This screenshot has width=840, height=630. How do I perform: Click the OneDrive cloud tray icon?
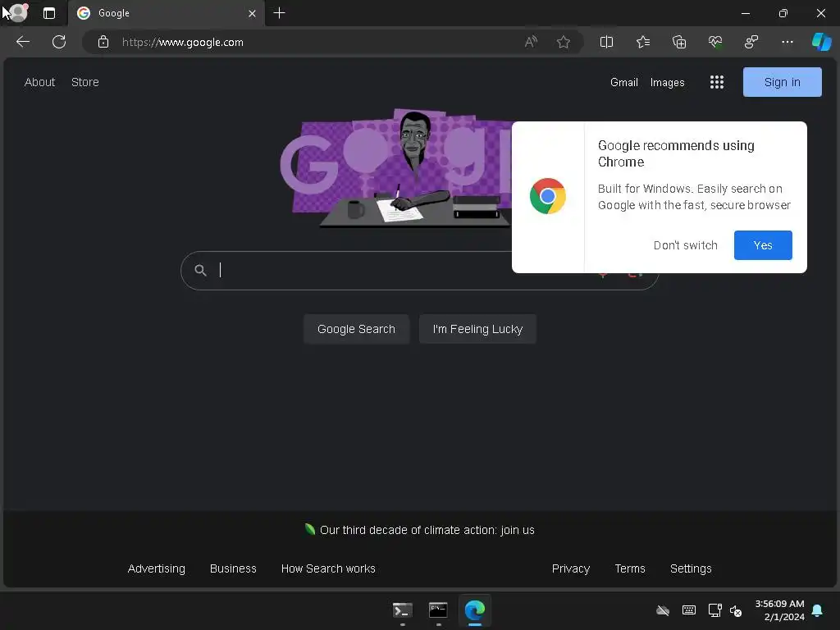663,610
